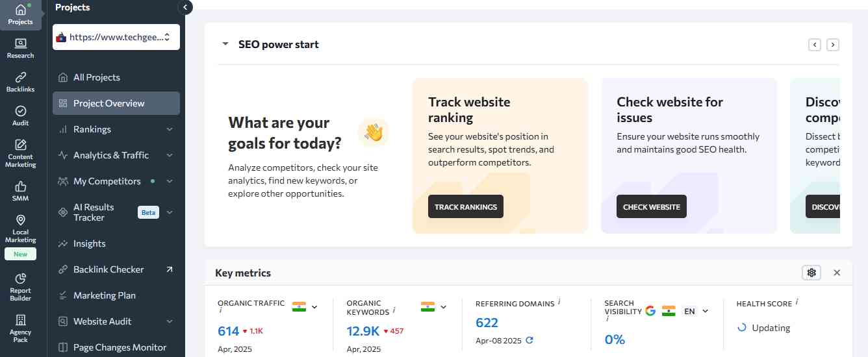
Task: Open Website Audit menu item
Action: coord(103,321)
